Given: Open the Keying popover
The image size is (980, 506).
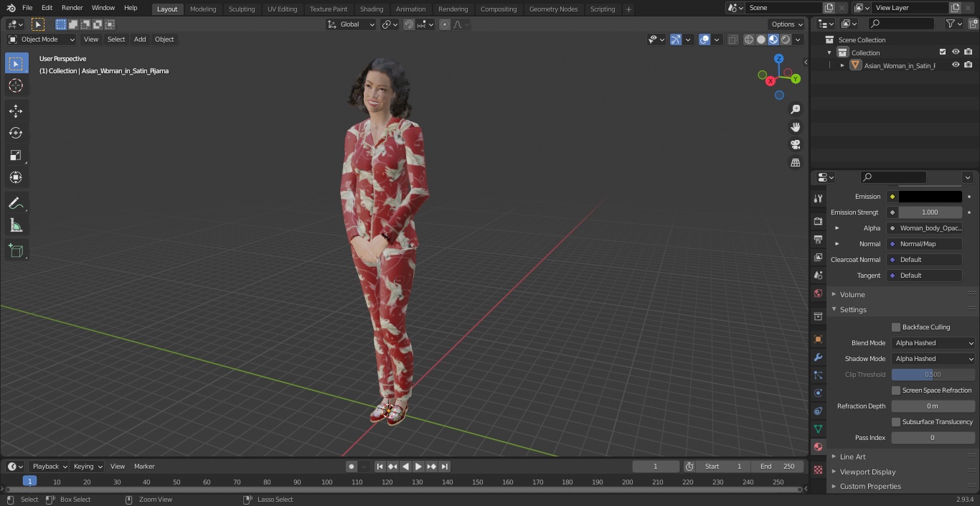Looking at the screenshot, I should tap(88, 467).
